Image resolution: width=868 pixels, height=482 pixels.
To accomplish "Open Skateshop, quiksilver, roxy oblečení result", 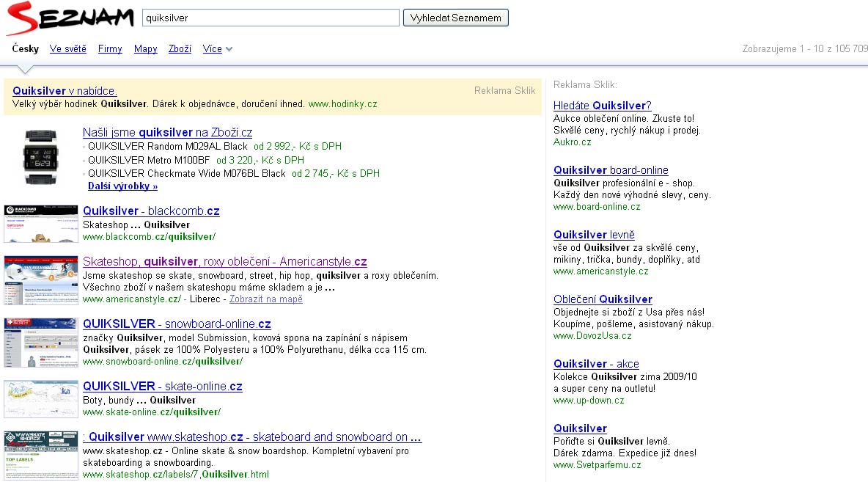I will [x=225, y=261].
